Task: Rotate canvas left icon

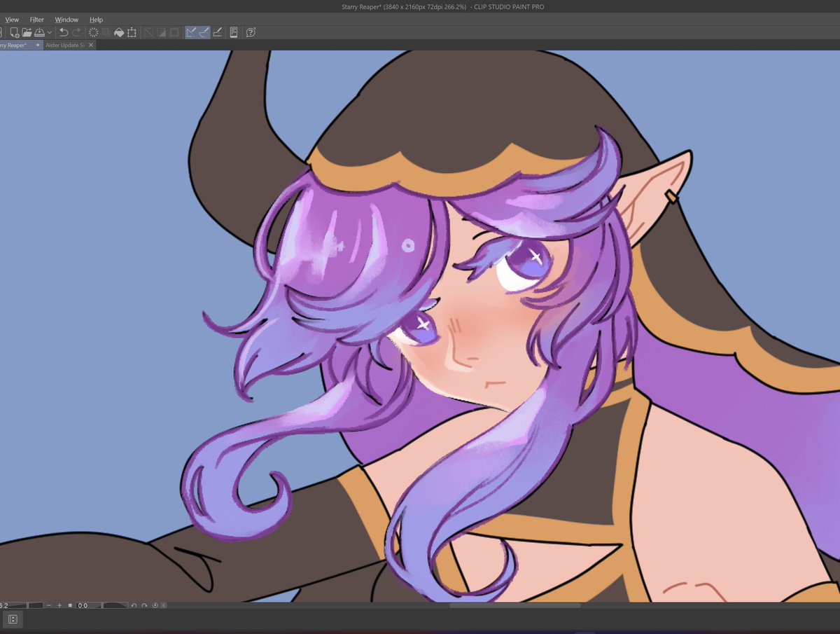Action: pos(134,605)
